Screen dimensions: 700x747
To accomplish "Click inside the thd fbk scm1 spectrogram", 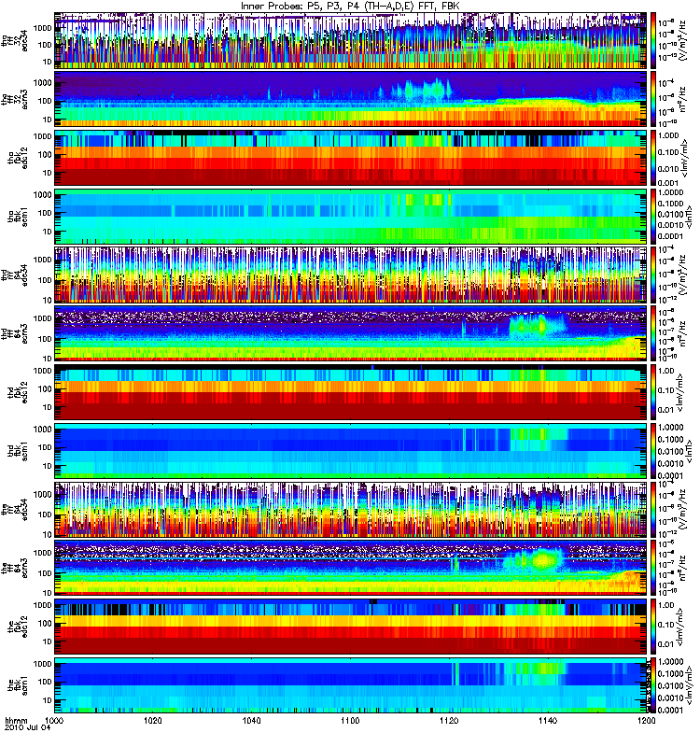I will (351, 451).
